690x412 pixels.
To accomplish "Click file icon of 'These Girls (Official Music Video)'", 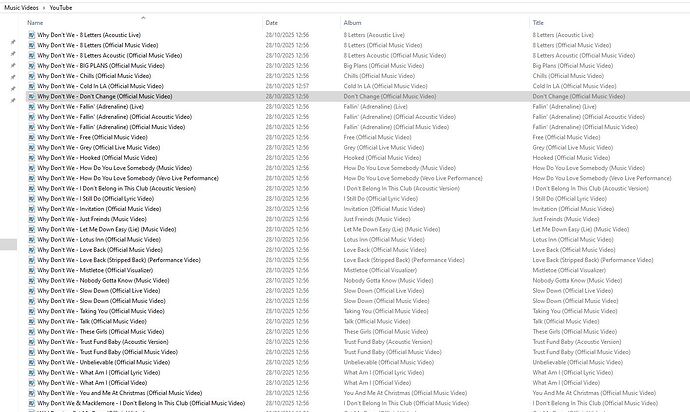I will point(32,331).
